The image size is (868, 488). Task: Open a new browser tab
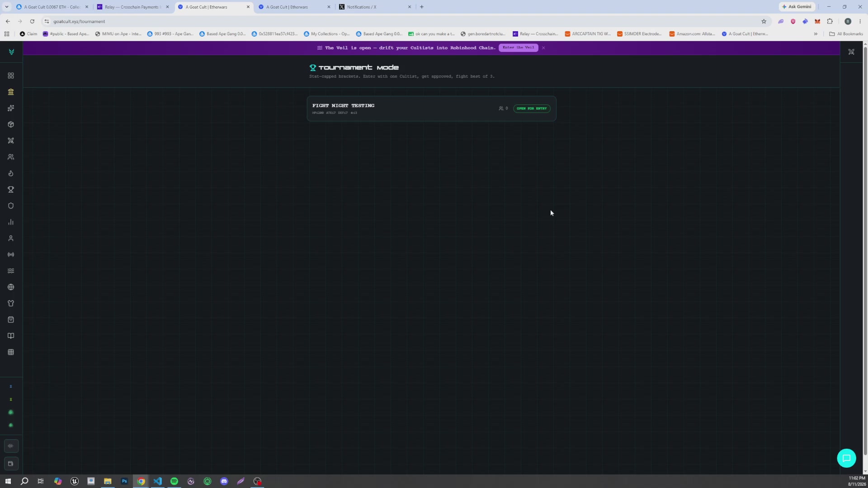[x=422, y=7]
